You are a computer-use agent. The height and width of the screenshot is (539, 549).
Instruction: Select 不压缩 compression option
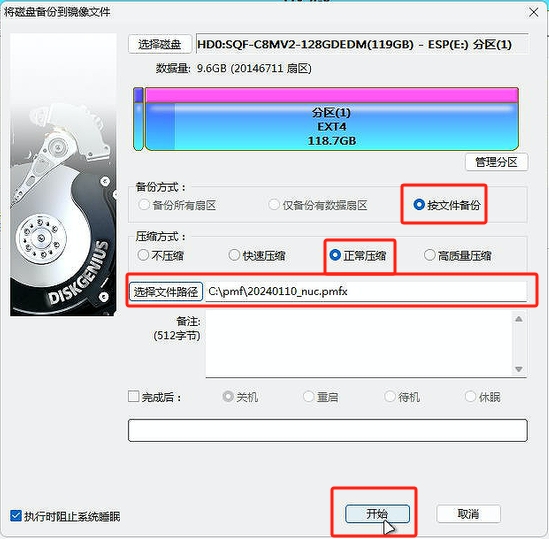pyautogui.click(x=160, y=255)
